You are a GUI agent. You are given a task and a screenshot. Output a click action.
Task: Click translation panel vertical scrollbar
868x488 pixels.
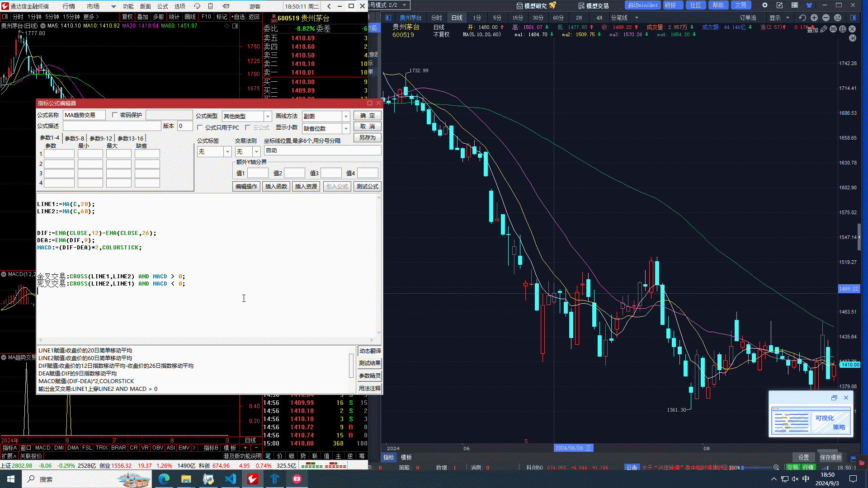click(x=351, y=366)
